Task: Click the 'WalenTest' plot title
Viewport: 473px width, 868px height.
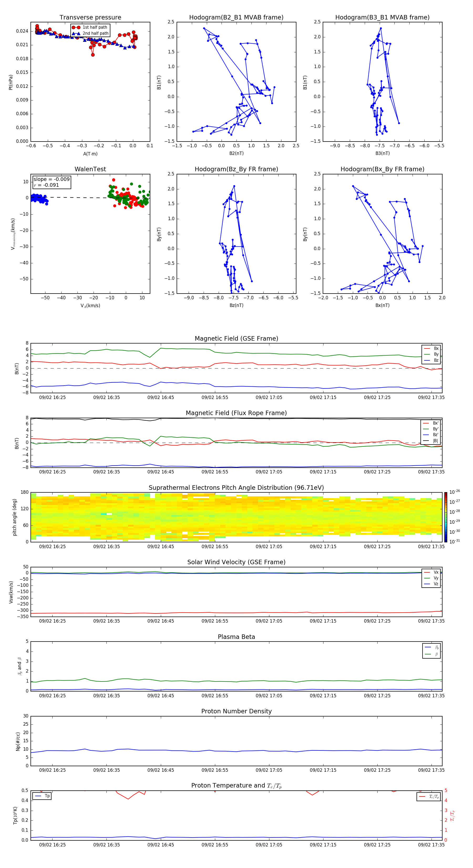Action: coord(90,169)
